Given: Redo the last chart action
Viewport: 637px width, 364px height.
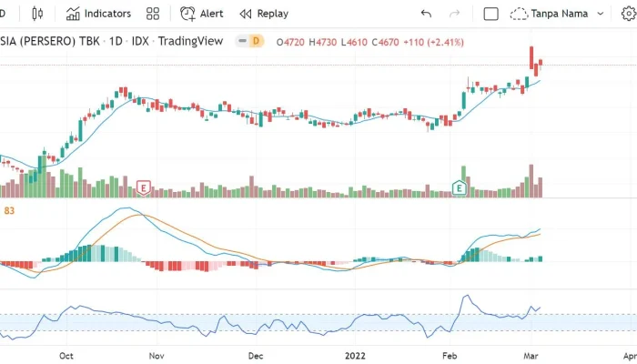Looking at the screenshot, I should pyautogui.click(x=455, y=14).
